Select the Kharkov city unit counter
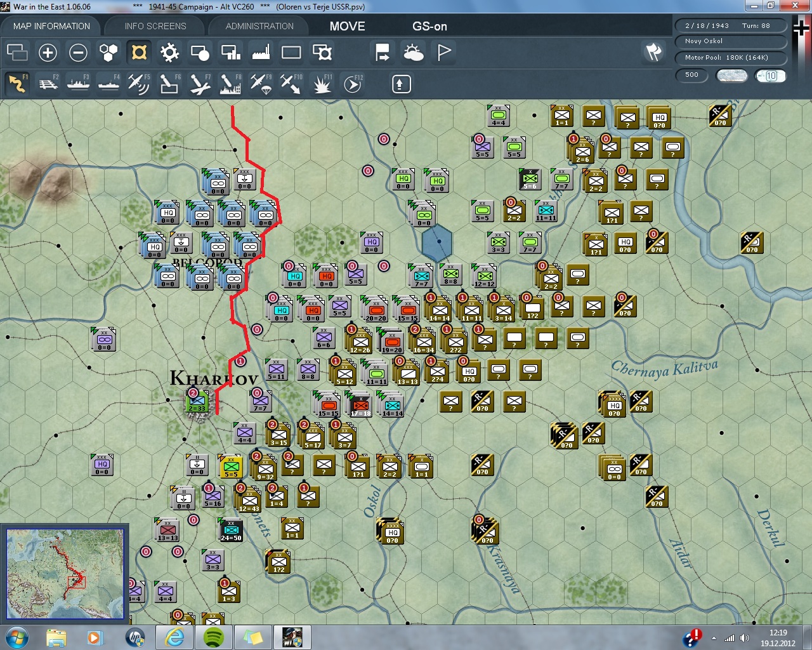812x650 pixels. coord(197,401)
